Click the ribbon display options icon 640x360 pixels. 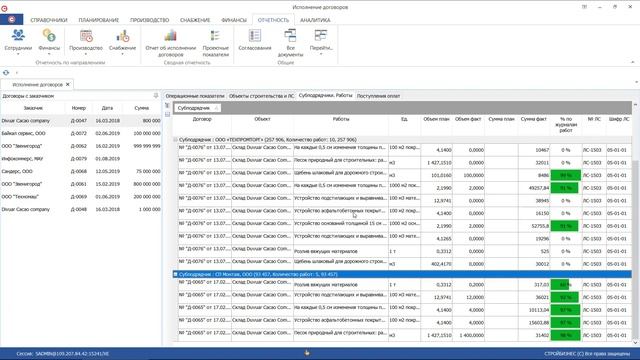coord(584,7)
